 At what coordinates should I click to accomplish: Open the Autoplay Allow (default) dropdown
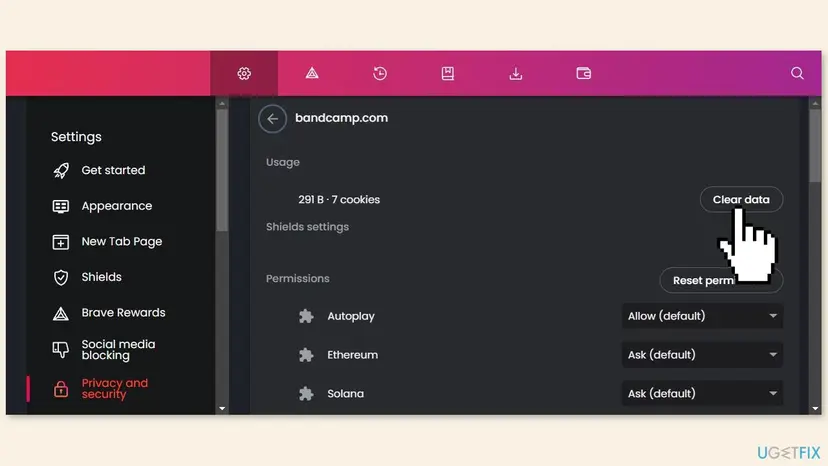pyautogui.click(x=702, y=316)
